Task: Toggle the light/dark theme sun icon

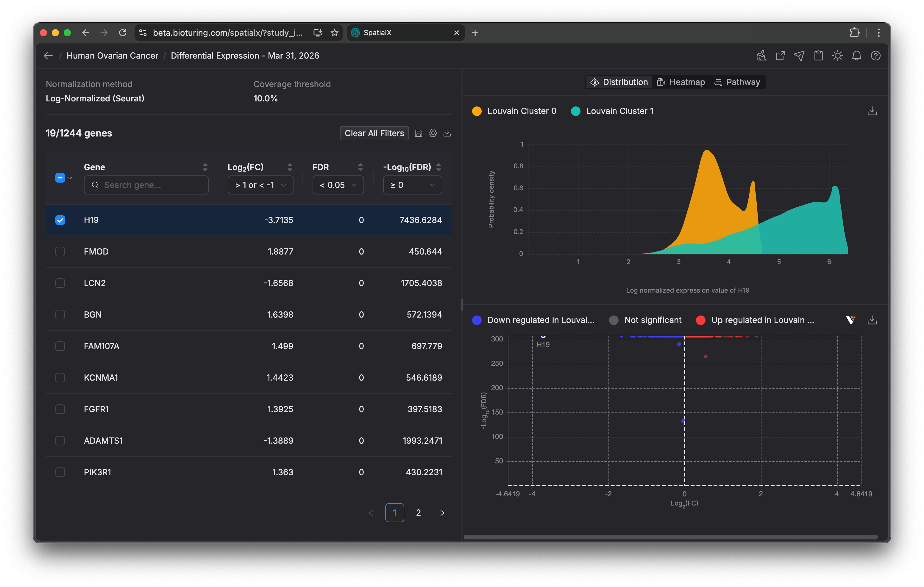Action: 837,56
